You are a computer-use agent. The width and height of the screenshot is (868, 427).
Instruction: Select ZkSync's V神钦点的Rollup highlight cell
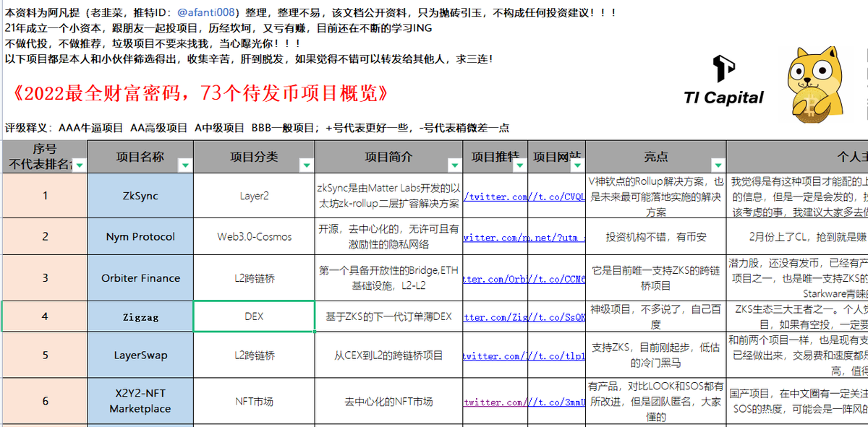[x=655, y=196]
